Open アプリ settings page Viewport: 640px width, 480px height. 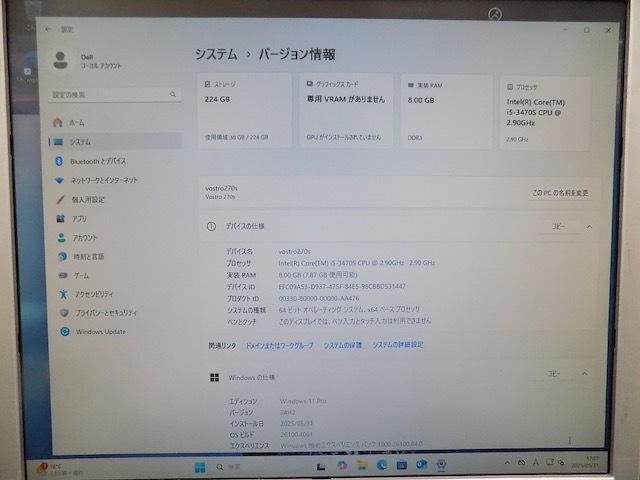point(115,219)
